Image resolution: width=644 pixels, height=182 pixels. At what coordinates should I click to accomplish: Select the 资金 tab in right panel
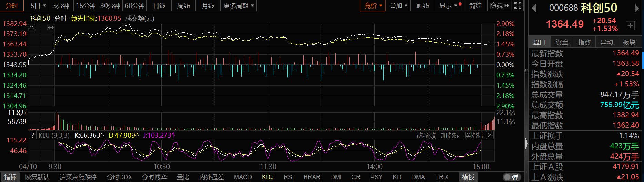coord(562,42)
